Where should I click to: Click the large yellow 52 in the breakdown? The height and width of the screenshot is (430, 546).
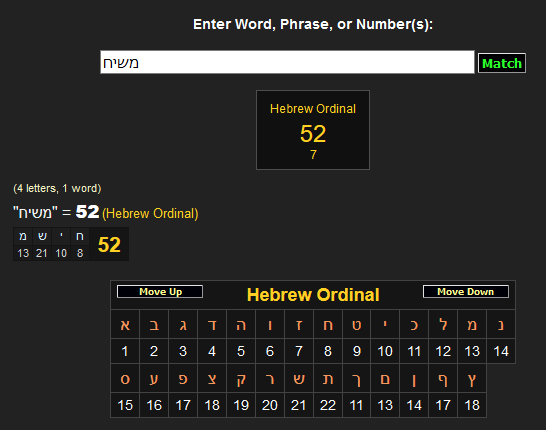pos(109,244)
